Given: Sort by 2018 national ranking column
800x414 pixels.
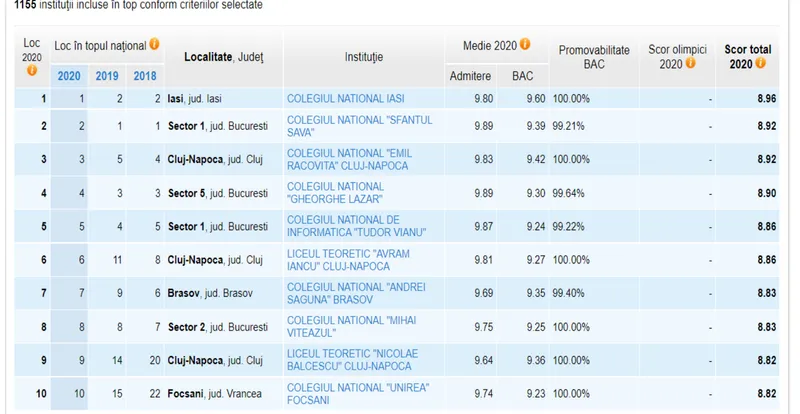Looking at the screenshot, I should coord(144,76).
